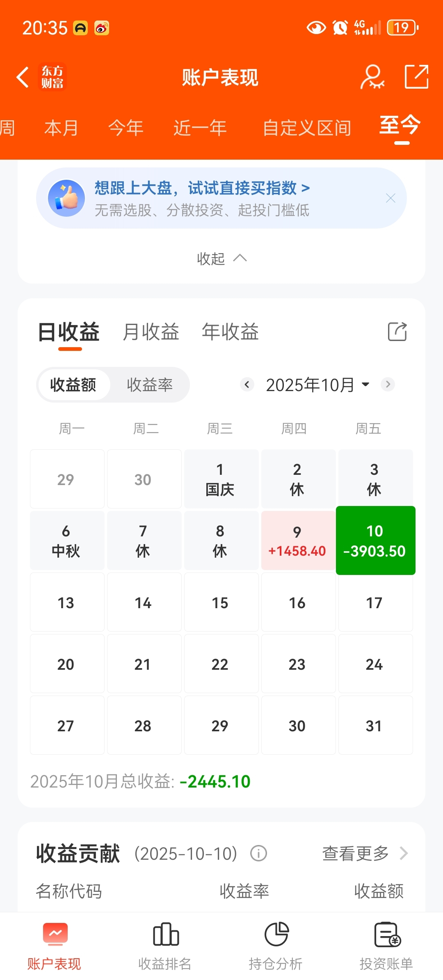Select October 10 calendar cell
Viewport: 443px width, 980px height.
pos(375,540)
